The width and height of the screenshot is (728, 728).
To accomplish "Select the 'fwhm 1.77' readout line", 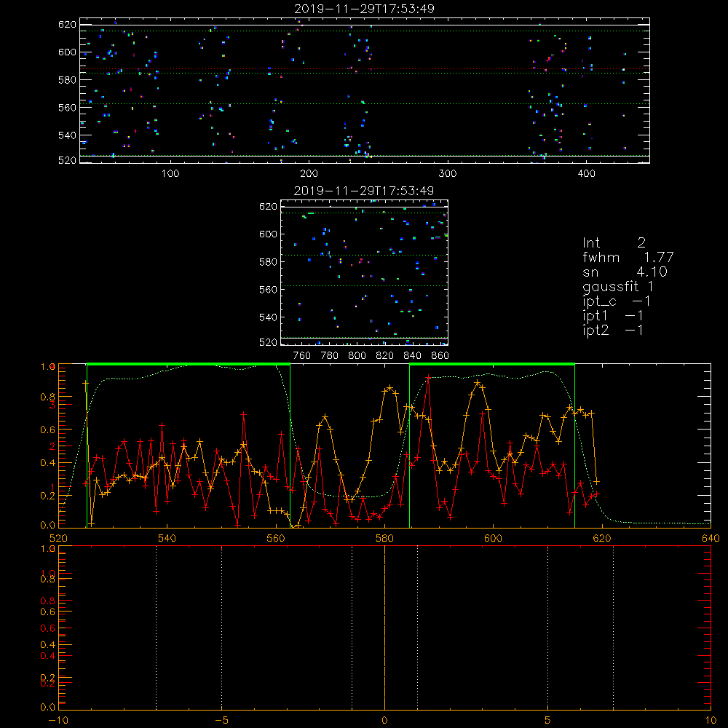I will pyautogui.click(x=628, y=257).
